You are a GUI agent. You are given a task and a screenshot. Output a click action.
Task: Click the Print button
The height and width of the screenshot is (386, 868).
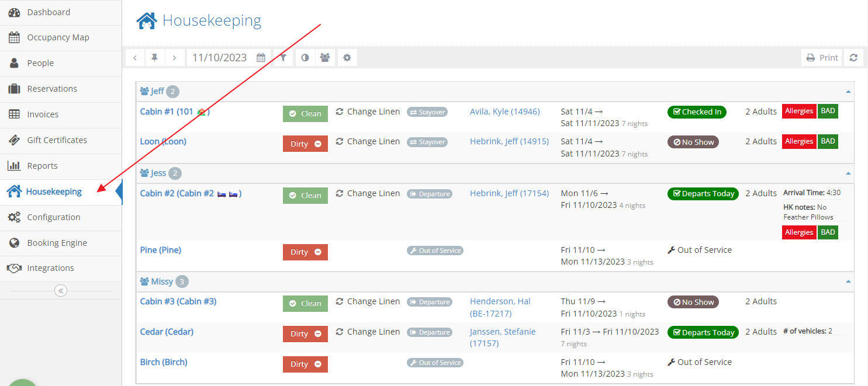(822, 58)
